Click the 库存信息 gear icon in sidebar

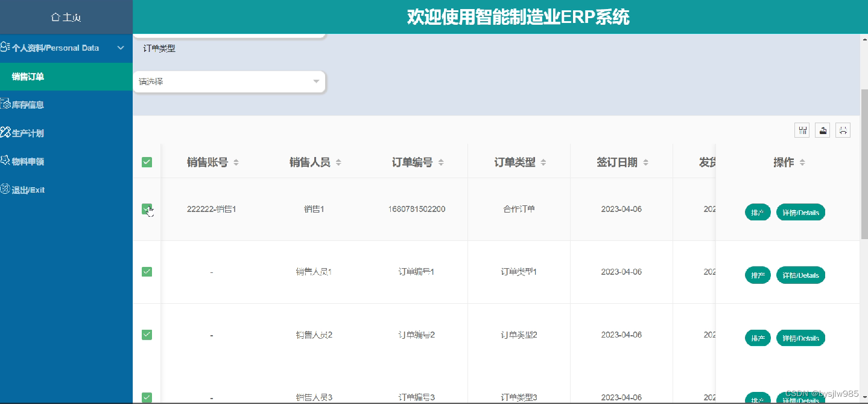pyautogui.click(x=5, y=104)
